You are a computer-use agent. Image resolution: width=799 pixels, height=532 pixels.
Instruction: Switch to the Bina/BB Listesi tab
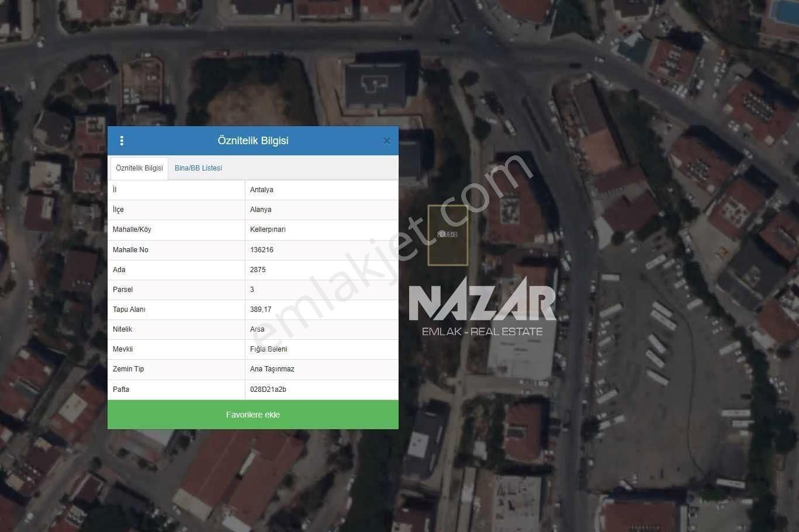coord(198,168)
